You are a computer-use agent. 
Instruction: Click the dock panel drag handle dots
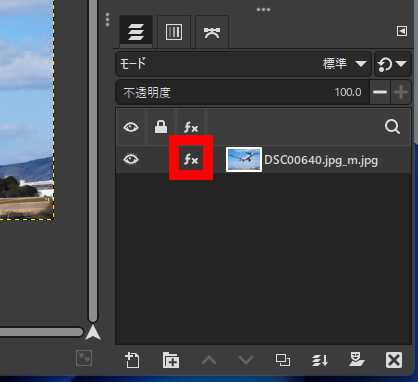[x=107, y=20]
